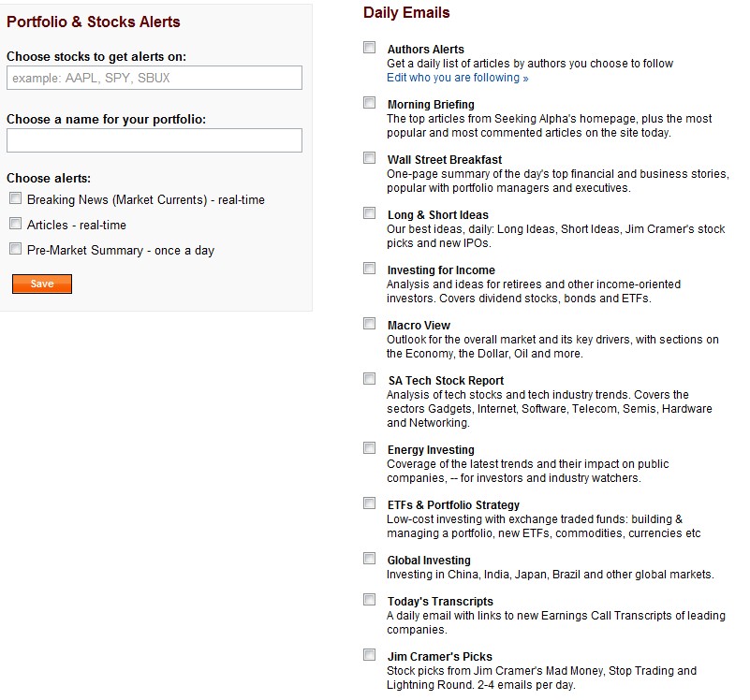Screen dimensions: 750x700
Task: Tick Pre-Market Summary once a day checkbox
Action: [15, 249]
